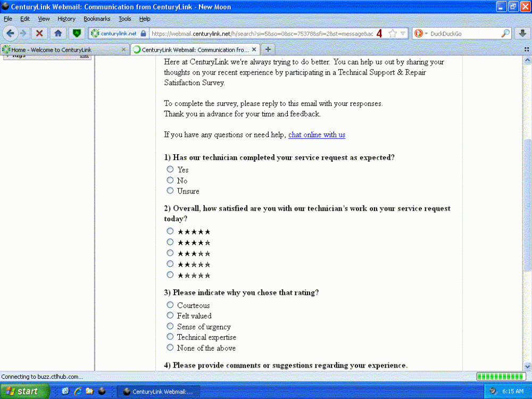Open the Downloads arrow button
532x399 pixels.
click(x=523, y=33)
